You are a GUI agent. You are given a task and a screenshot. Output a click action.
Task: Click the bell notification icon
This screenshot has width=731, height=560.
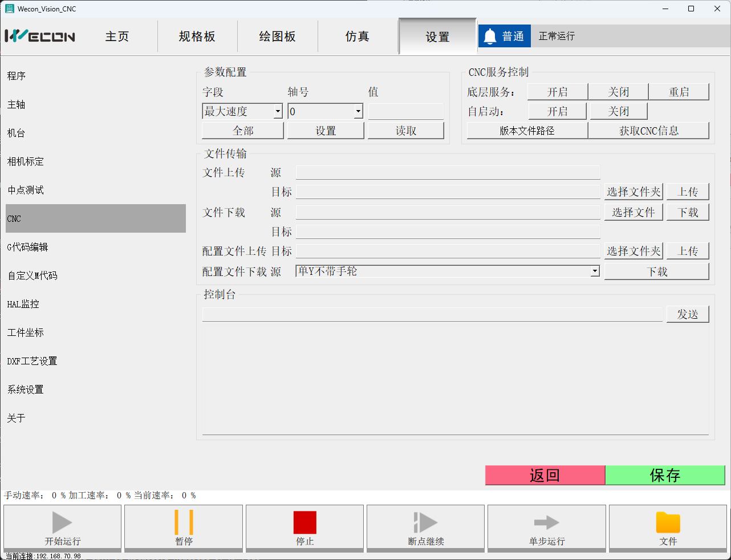[490, 36]
